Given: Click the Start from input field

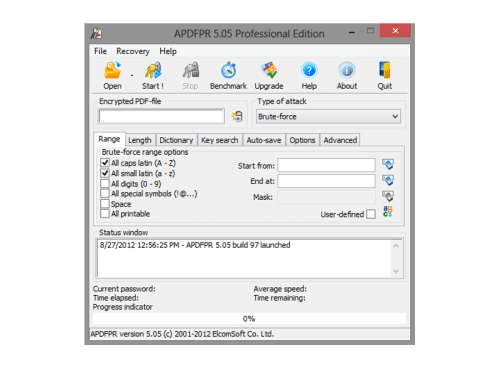Looking at the screenshot, I should [x=326, y=165].
